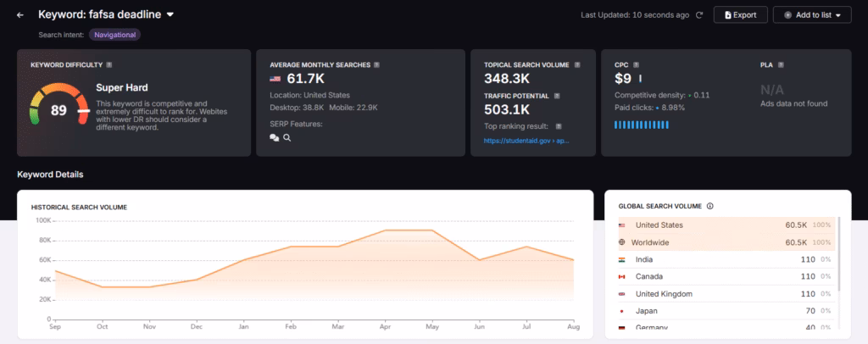This screenshot has width=868, height=344.
Task: Expand the Add to list dropdown
Action: 812,15
